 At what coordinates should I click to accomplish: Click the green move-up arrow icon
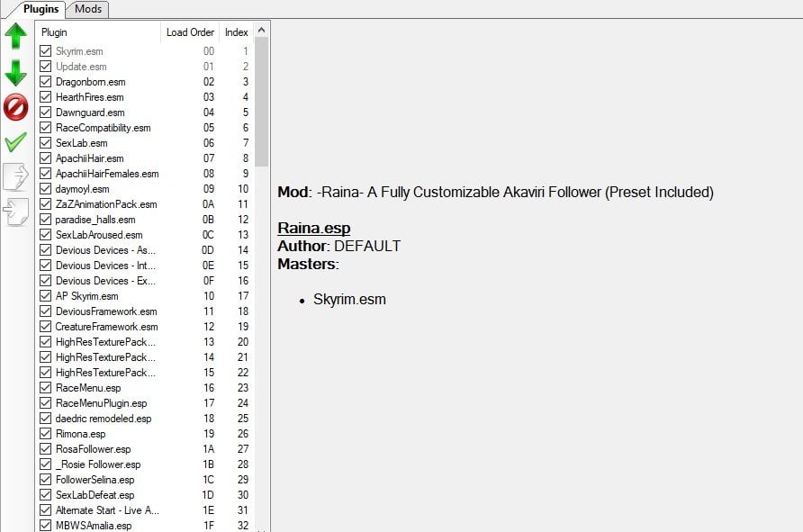16,36
